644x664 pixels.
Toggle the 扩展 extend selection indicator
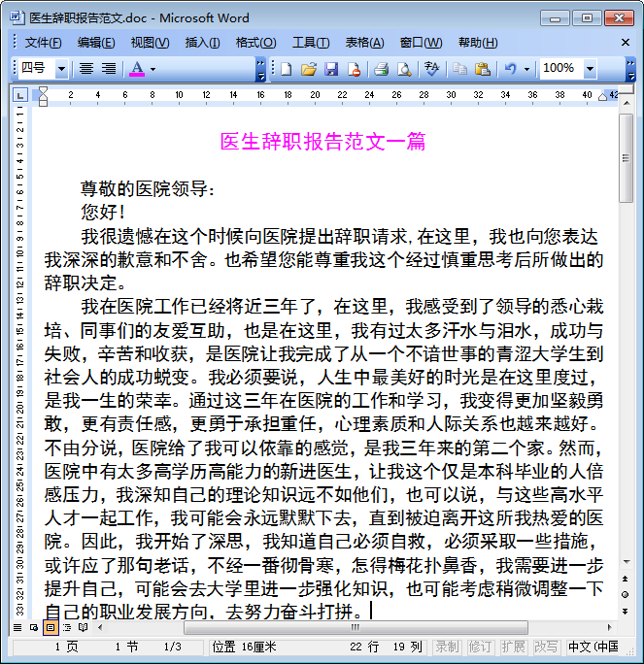tap(513, 647)
